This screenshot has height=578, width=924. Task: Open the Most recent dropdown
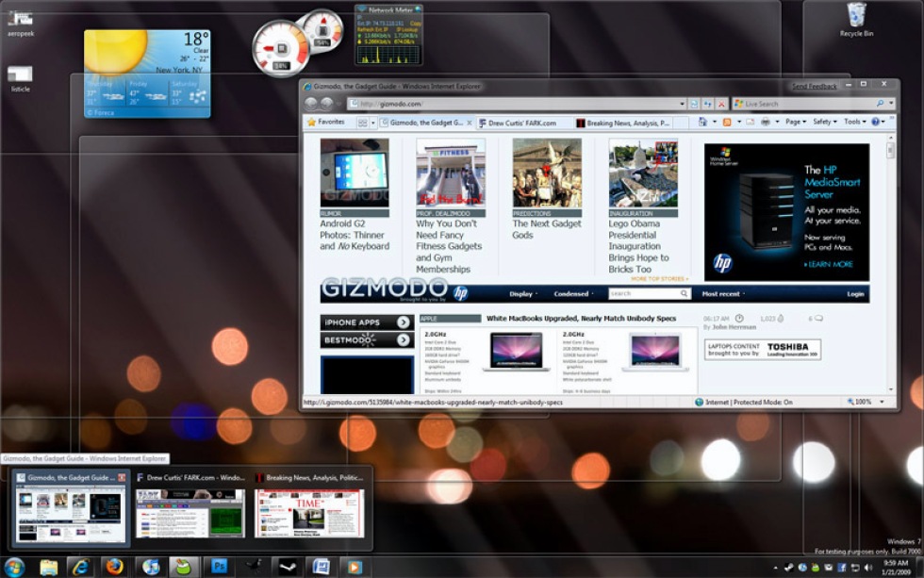coord(723,293)
